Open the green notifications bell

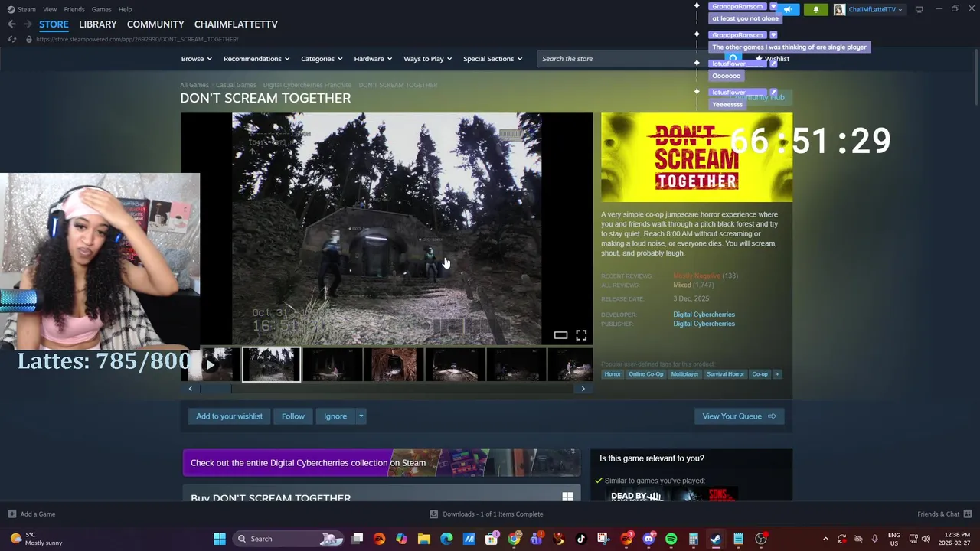pos(816,9)
